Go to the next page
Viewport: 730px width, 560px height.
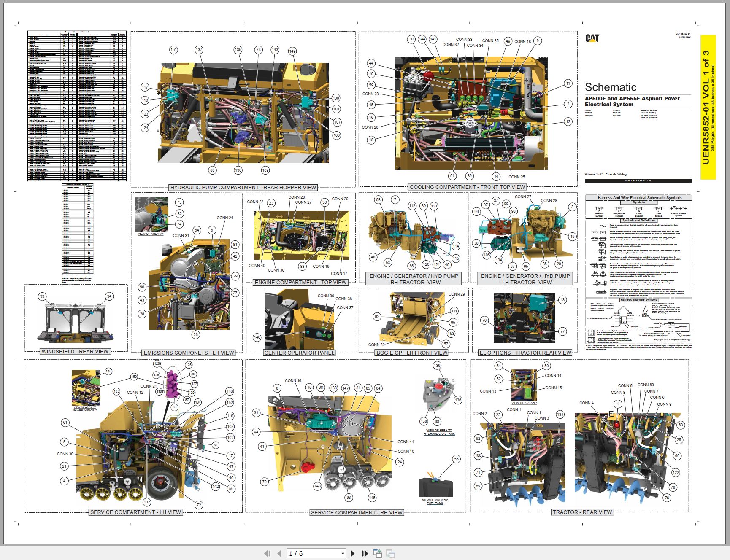point(353,553)
